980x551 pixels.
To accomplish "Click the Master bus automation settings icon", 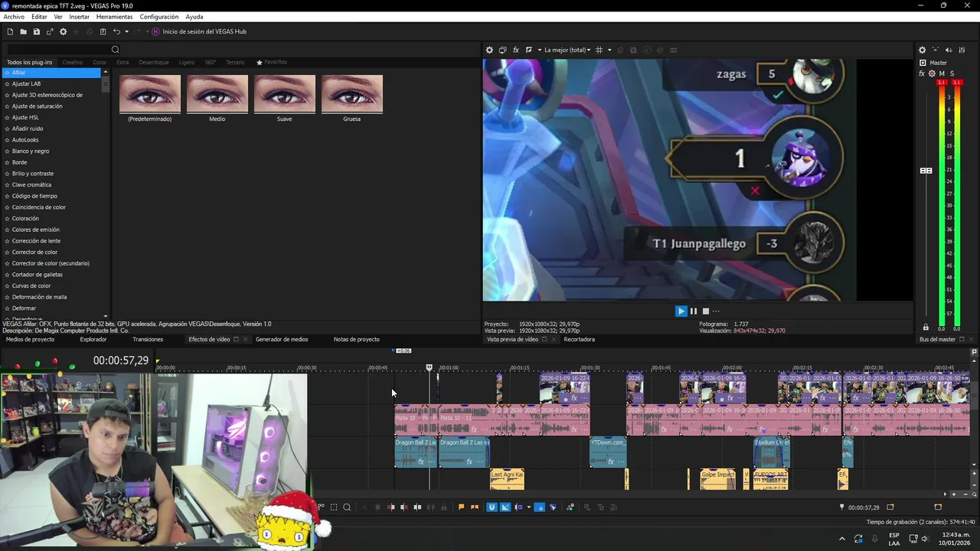I will point(932,73).
